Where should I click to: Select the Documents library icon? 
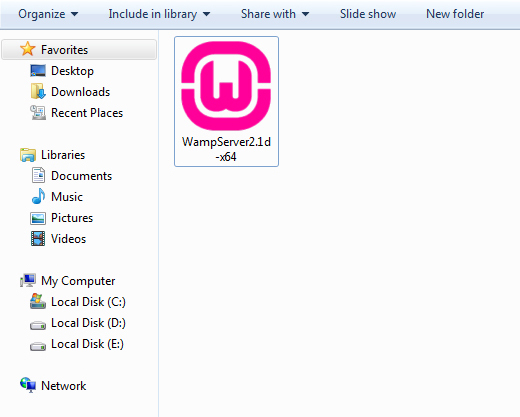(x=38, y=176)
